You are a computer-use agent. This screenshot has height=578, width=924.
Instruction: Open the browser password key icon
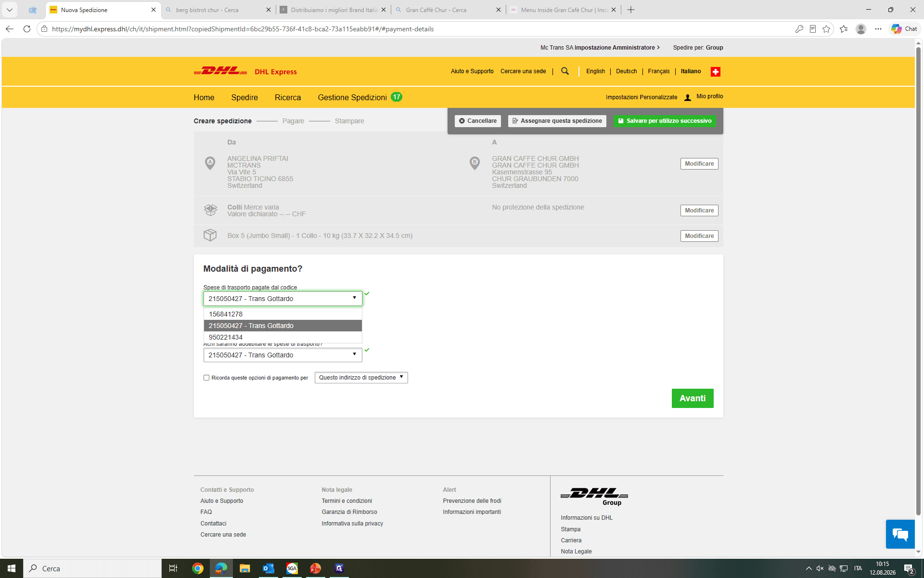799,29
